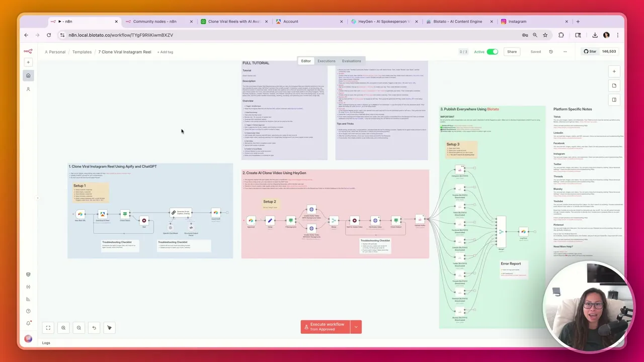
Task: Click the Add tag link
Action: pyautogui.click(x=165, y=52)
